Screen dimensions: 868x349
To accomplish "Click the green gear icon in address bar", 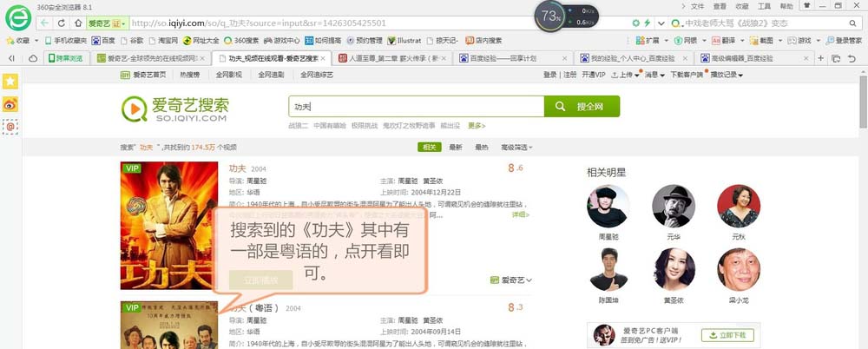I will 636,23.
